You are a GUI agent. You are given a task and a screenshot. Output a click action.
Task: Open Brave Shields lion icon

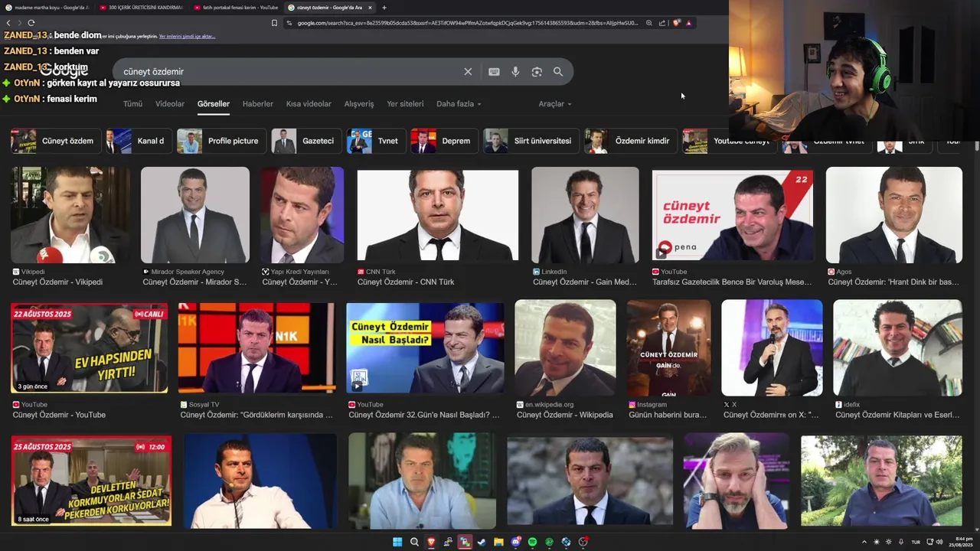676,23
